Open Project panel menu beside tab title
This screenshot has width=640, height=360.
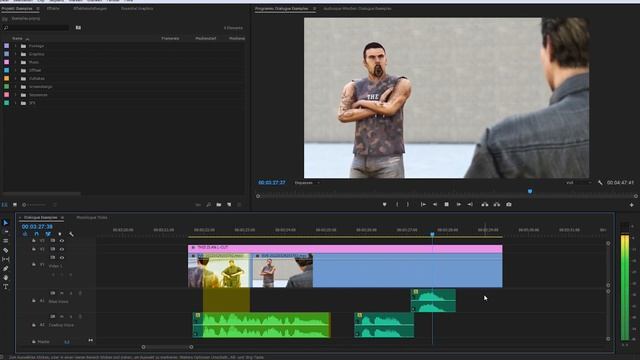coord(38,9)
